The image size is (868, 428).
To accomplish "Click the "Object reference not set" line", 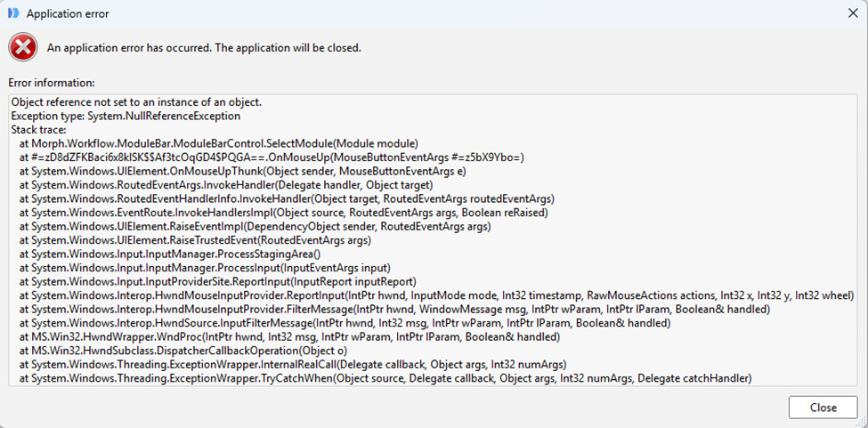I will (x=136, y=102).
